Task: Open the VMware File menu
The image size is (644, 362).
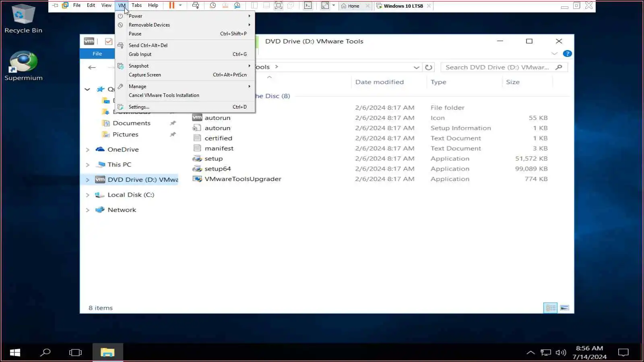Action: coord(77,5)
